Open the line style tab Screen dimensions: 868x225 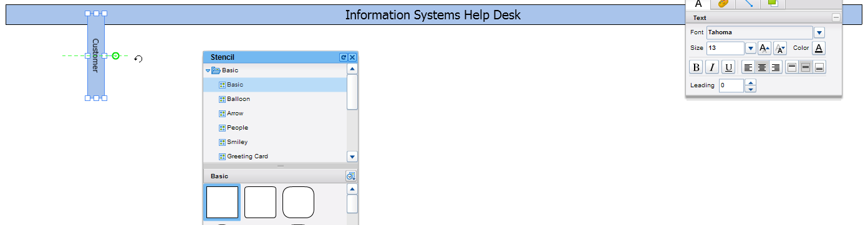tap(748, 4)
